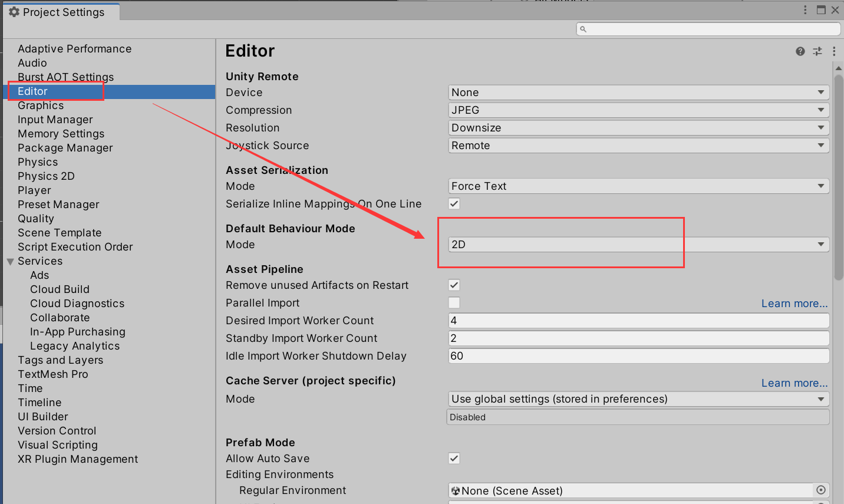844x504 pixels.
Task: Open the Resolution Downsize dropdown
Action: (x=638, y=128)
